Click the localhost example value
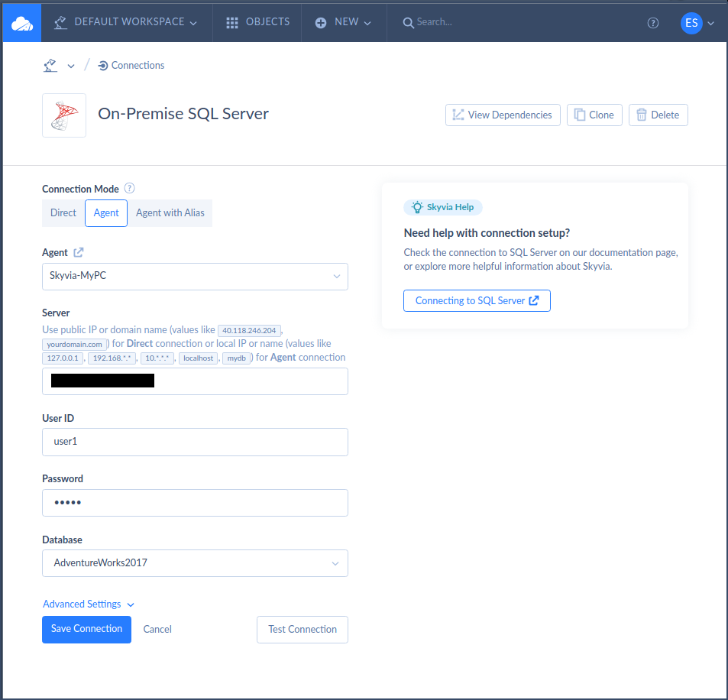Image resolution: width=728 pixels, height=700 pixels. (199, 358)
